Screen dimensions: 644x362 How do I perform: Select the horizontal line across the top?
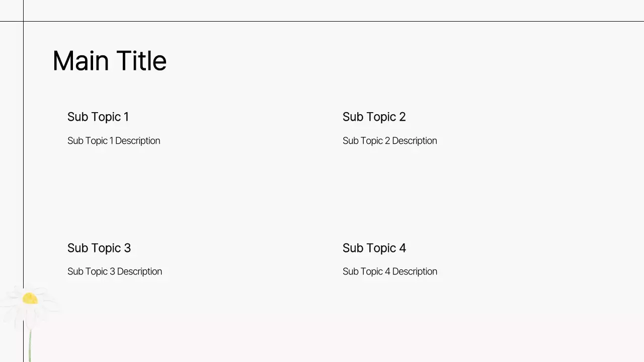pos(322,21)
